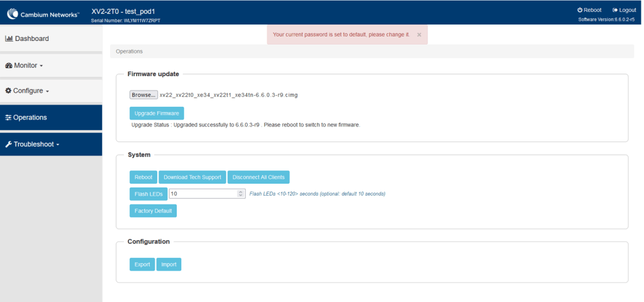
Task: Click the Troubleshoot wrench icon
Action: (x=9, y=144)
